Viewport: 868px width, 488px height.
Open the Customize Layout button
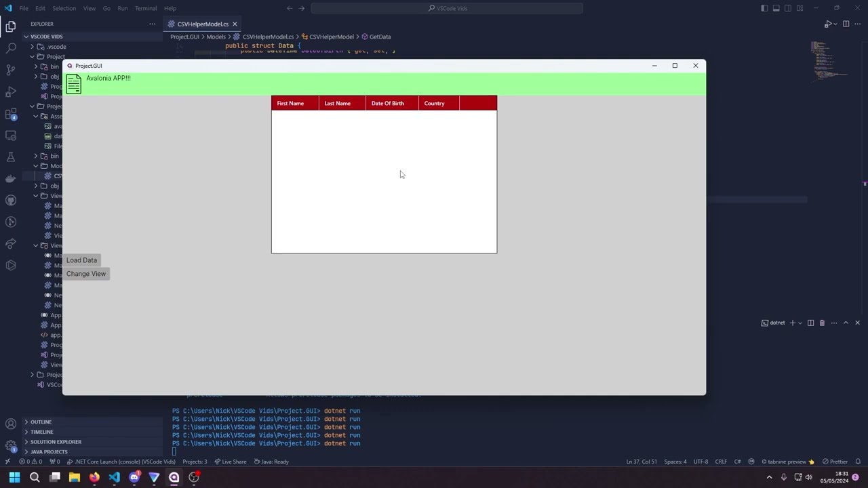click(800, 8)
